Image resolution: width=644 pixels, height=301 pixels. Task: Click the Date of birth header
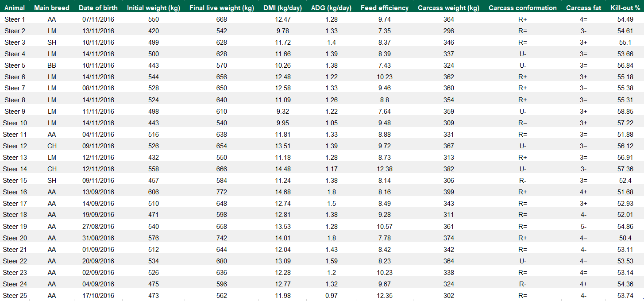click(x=98, y=8)
